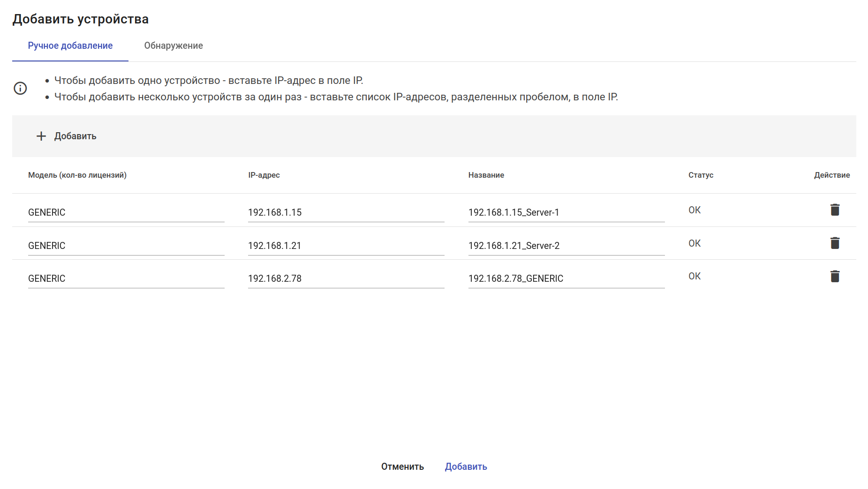The width and height of the screenshot is (868, 489).
Task: Click the plus icon to add row
Action: (41, 136)
